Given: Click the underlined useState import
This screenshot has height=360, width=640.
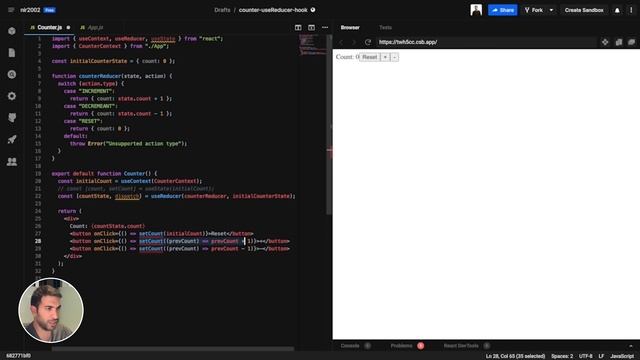Looking at the screenshot, I should (x=163, y=38).
